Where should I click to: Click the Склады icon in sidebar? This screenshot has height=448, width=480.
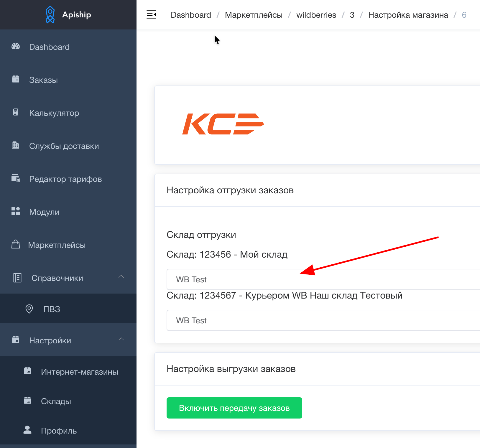point(27,401)
